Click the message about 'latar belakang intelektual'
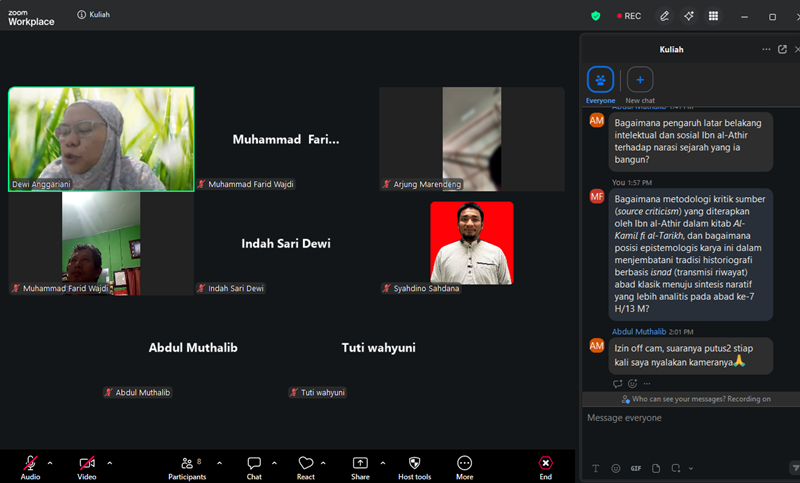Viewport: 800px width, 483px height. (690, 141)
